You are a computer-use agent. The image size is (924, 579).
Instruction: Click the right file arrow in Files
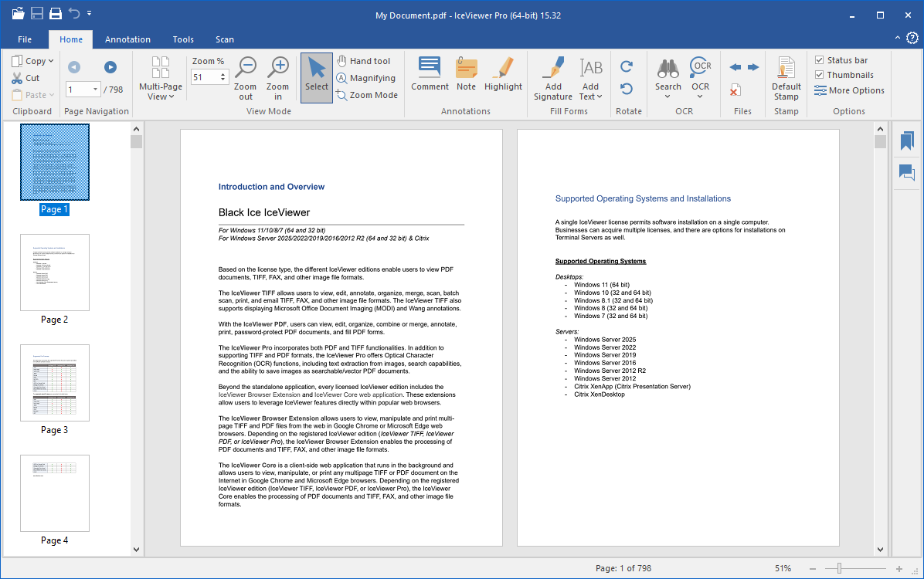click(x=753, y=67)
